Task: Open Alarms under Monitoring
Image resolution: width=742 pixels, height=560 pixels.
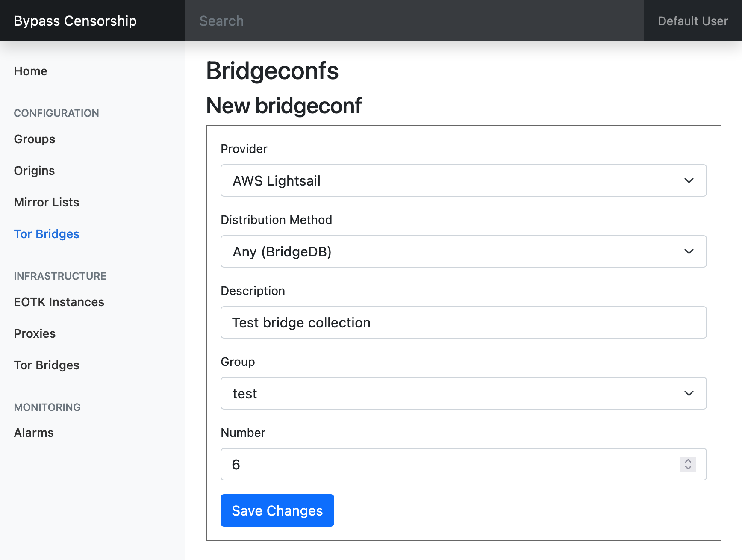Action: (x=34, y=433)
